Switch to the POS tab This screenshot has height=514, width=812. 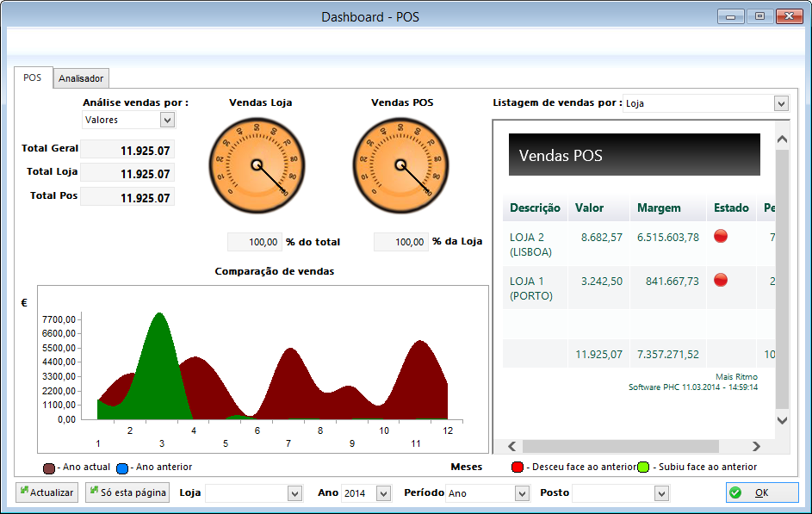[33, 77]
